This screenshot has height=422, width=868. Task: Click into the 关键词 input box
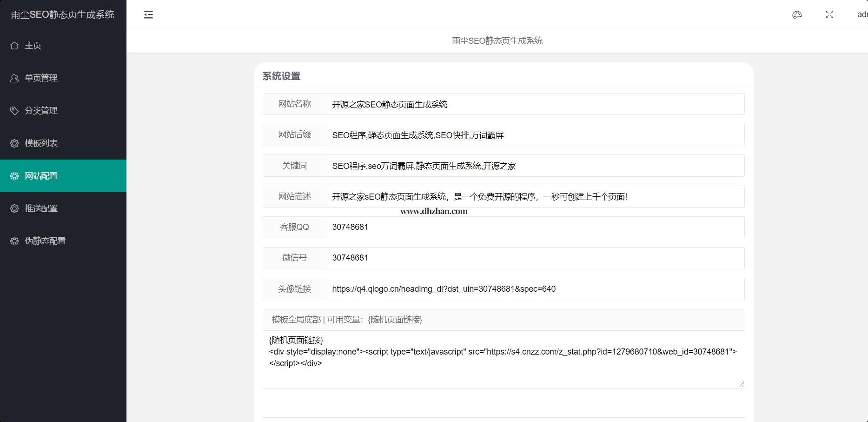(535, 166)
